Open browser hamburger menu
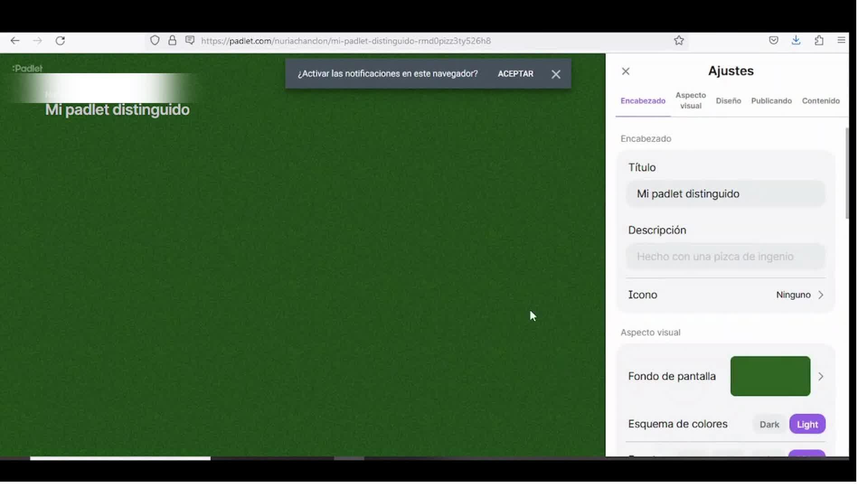Image resolution: width=868 pixels, height=488 pixels. tap(841, 41)
